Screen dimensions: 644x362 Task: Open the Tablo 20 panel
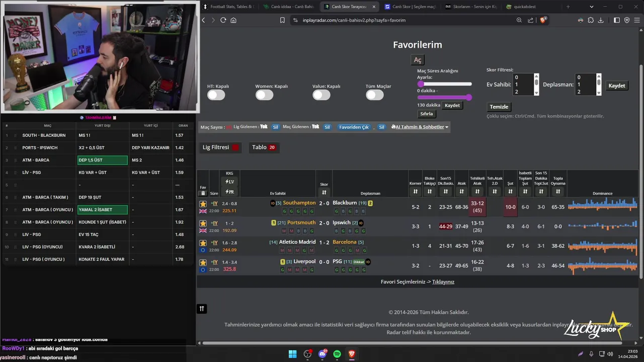tap(264, 147)
